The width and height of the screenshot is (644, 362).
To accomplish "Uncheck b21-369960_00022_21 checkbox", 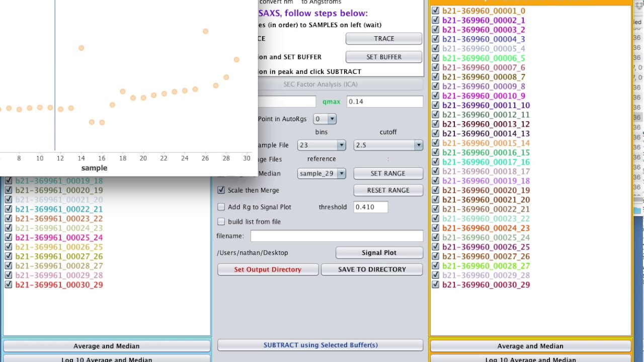I will click(x=436, y=209).
